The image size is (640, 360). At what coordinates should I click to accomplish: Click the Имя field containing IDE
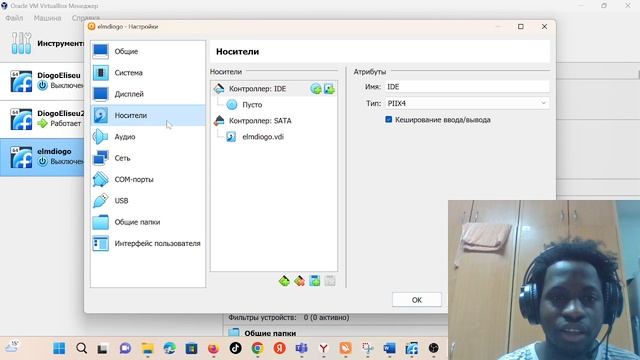coord(467,87)
